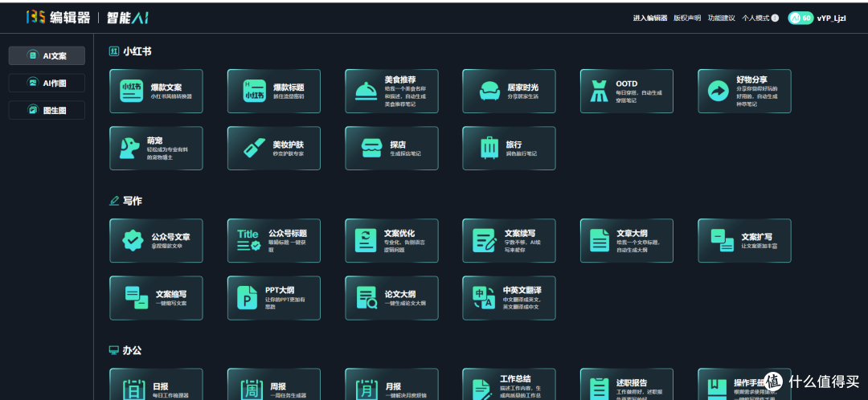Open the 版权声明 link
The height and width of the screenshot is (400, 868).
(687, 18)
